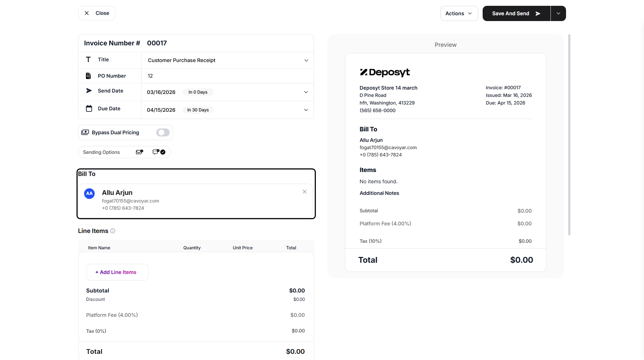Toggle the Bypass Dual Pricing switch
Viewport: 644px width, 360px height.
(x=163, y=132)
